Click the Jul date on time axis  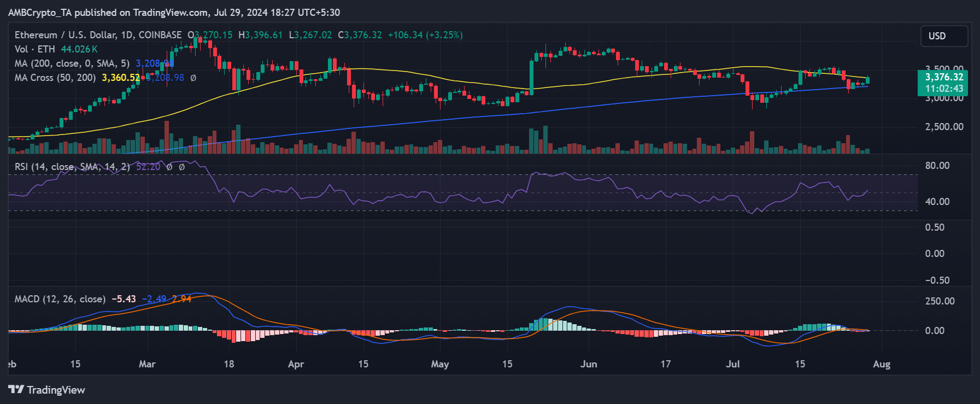pos(733,364)
